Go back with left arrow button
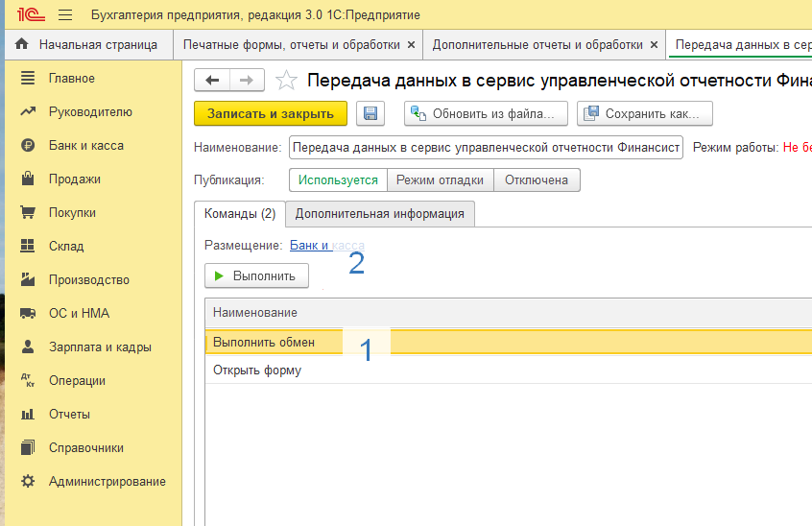This screenshot has height=526, width=812. 212,81
